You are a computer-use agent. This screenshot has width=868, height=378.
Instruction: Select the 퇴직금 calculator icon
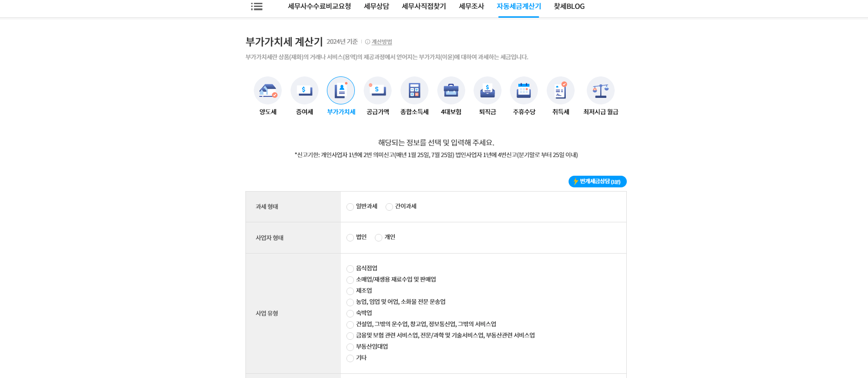pyautogui.click(x=488, y=90)
